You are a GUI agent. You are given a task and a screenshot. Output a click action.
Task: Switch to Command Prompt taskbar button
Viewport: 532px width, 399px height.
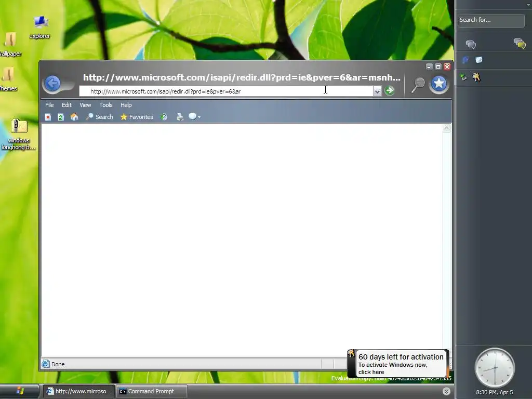coord(152,392)
